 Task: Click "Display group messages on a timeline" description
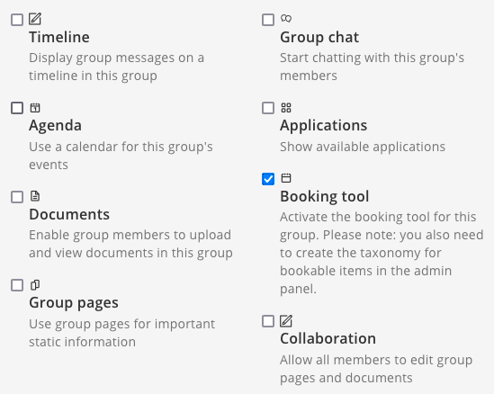click(116, 67)
